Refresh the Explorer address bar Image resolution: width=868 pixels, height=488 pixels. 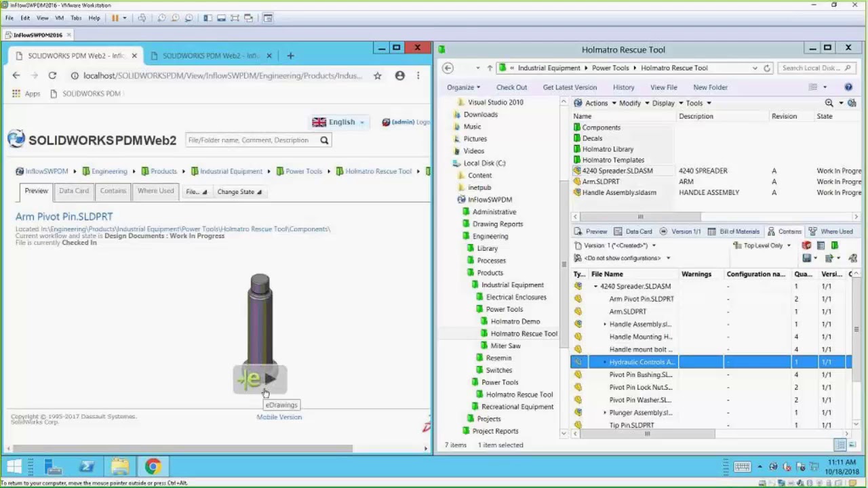click(767, 68)
